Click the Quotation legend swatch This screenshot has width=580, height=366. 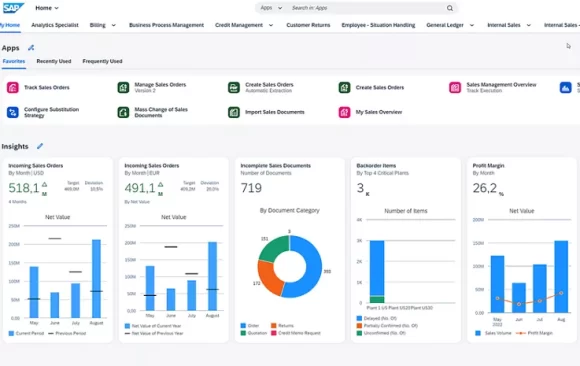(243, 333)
